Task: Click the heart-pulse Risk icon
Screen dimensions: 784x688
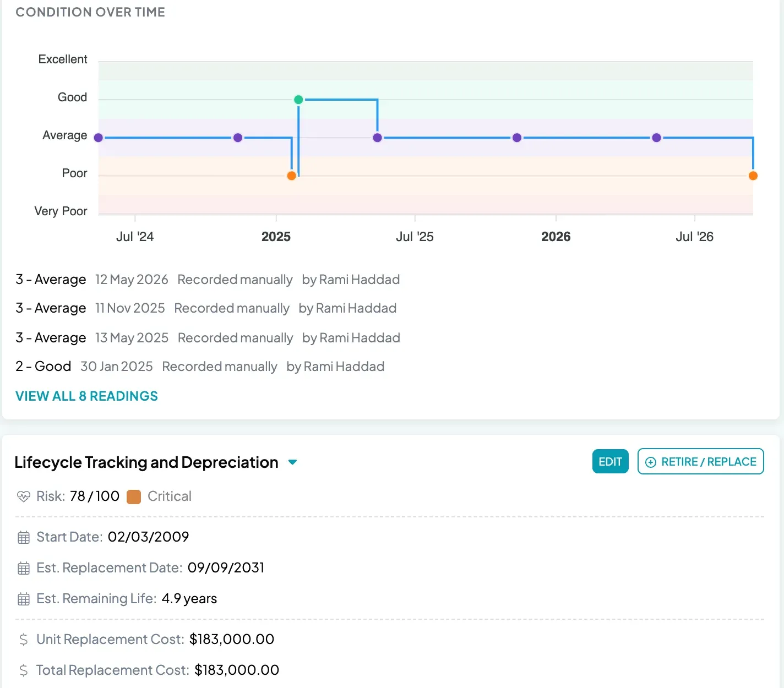Action: 23,496
